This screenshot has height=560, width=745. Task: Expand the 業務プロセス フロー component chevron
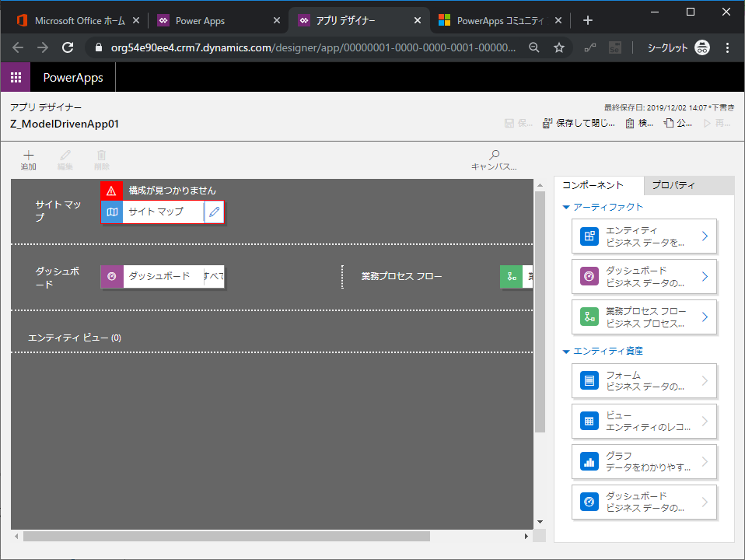coord(705,317)
